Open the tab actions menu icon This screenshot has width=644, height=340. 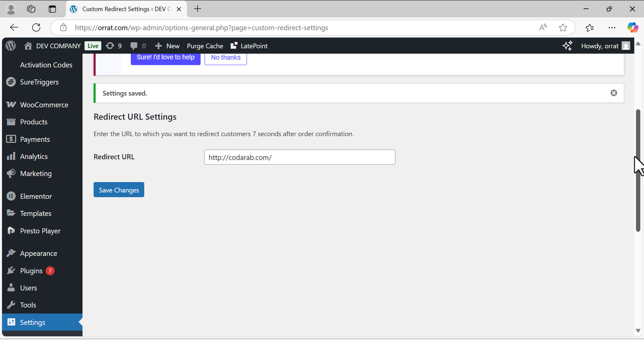click(x=52, y=9)
